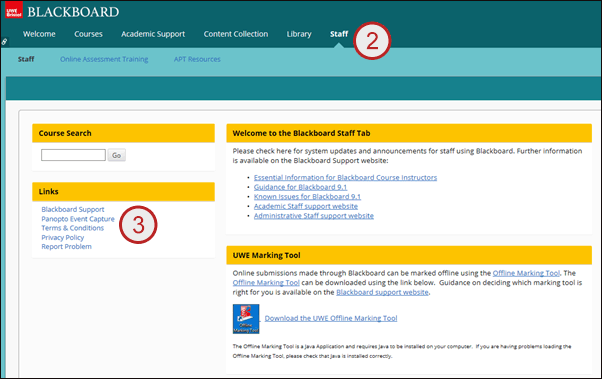This screenshot has width=602, height=379.
Task: Open Known Issues for Blackboard 9.1 link
Action: pos(307,197)
